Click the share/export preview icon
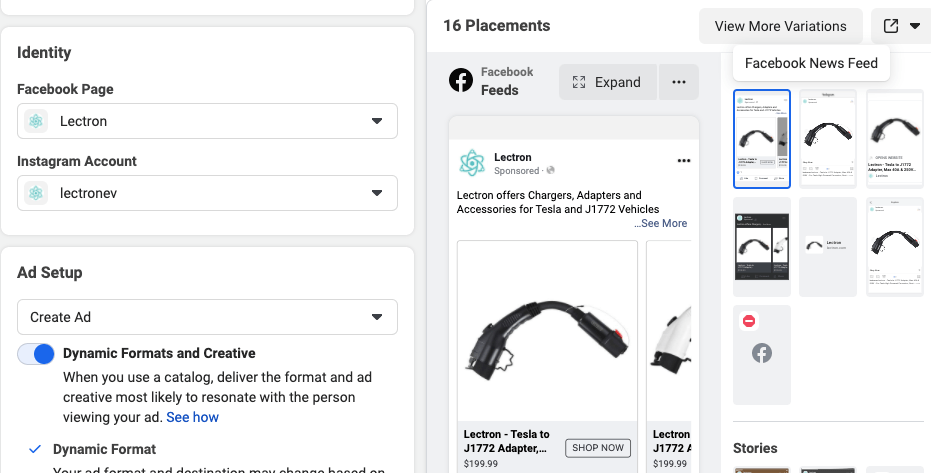This screenshot has height=473, width=931. [891, 26]
